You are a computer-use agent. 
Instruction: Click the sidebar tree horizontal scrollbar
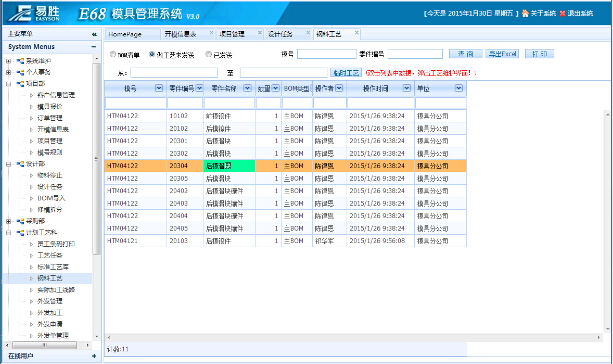pyautogui.click(x=45, y=345)
